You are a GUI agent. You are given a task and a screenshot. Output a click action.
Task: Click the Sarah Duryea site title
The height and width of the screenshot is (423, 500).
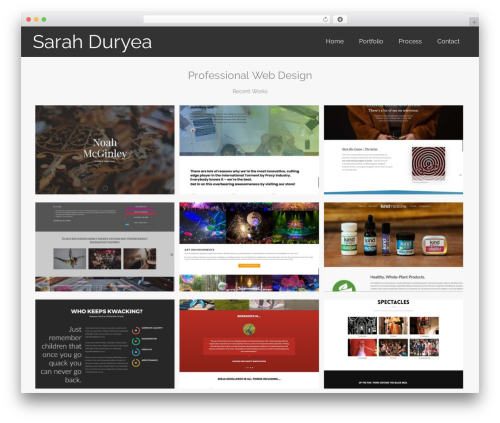(92, 42)
